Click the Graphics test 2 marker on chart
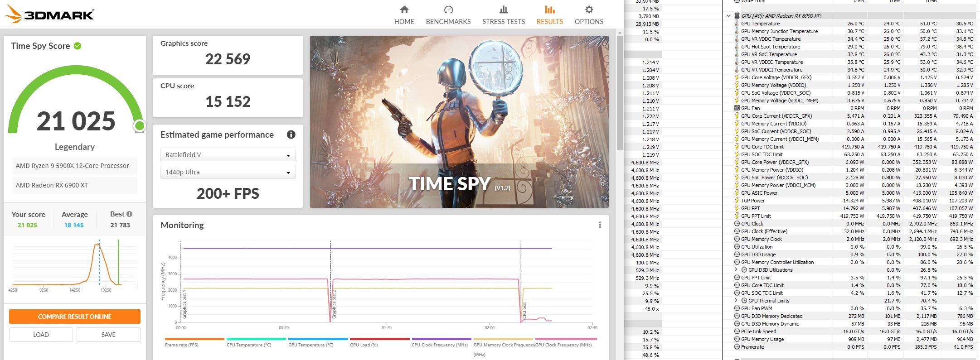The height and width of the screenshot is (360, 980). (334, 305)
